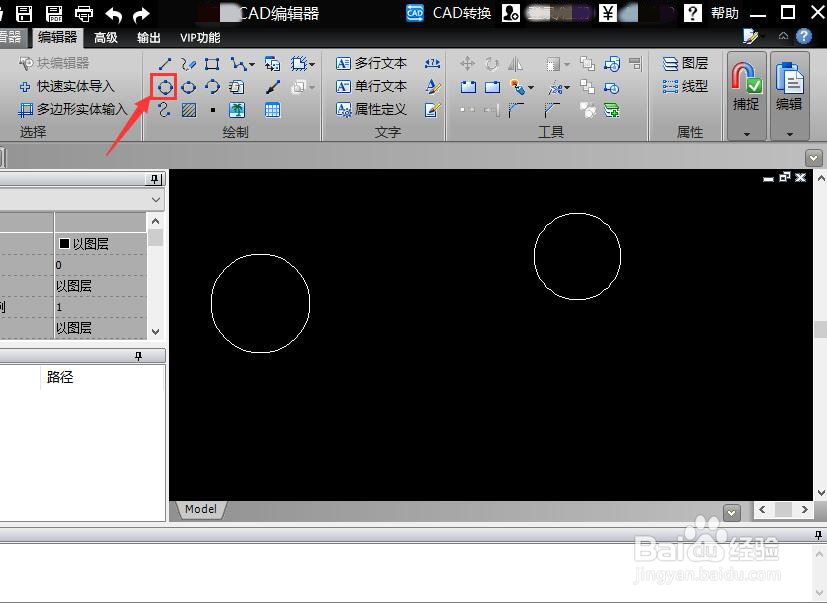827x603 pixels.
Task: Click the chamfer corner tool icon
Action: pos(552,110)
